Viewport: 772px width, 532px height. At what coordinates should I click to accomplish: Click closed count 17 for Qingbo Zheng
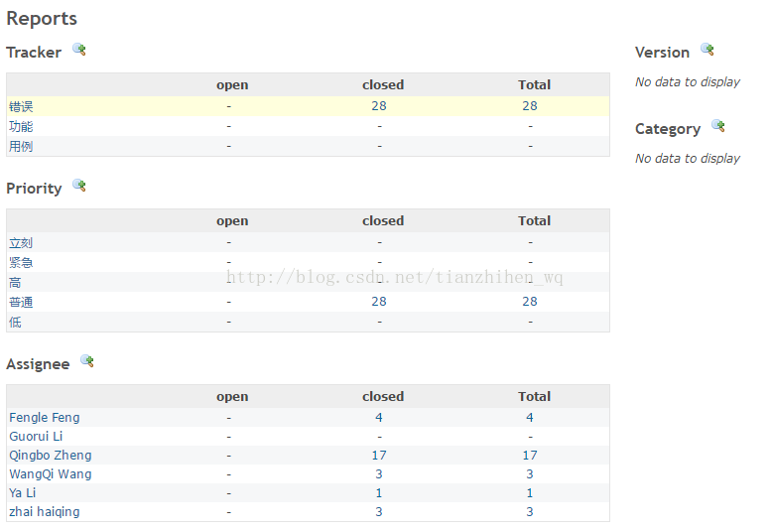tap(379, 456)
